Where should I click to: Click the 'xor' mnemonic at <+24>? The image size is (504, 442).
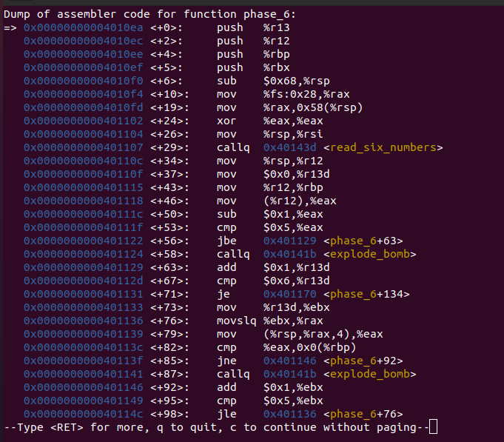226,121
